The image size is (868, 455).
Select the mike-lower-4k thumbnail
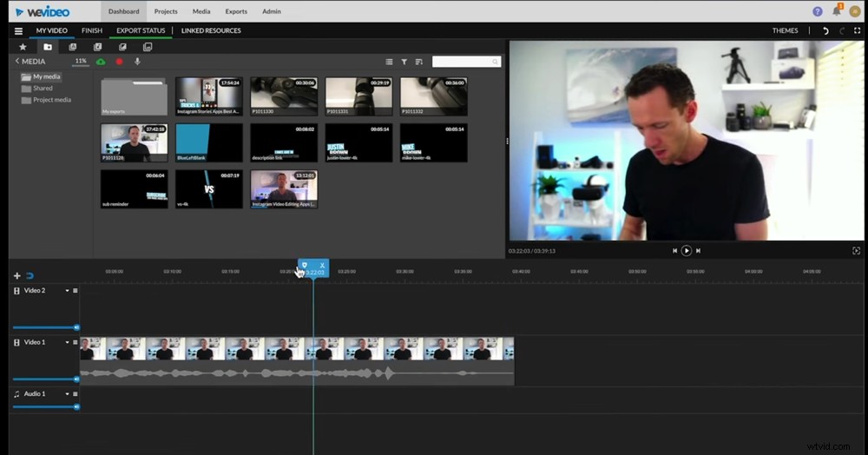pos(433,142)
